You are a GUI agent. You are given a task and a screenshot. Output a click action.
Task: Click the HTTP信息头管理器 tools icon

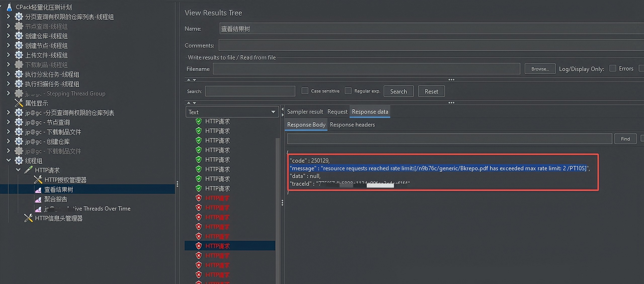coord(28,218)
